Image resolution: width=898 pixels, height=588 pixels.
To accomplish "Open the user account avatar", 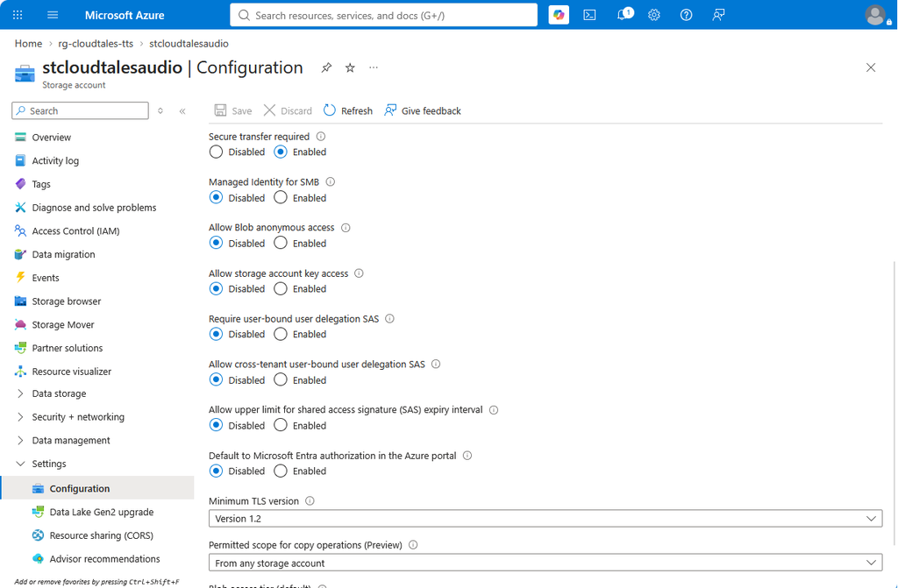I will pos(876,15).
